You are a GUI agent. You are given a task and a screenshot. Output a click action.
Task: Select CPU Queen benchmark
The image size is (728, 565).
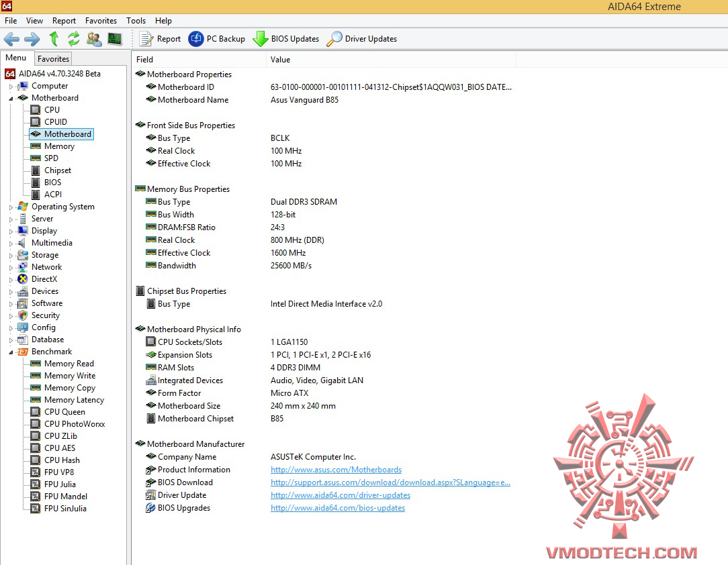(x=64, y=412)
